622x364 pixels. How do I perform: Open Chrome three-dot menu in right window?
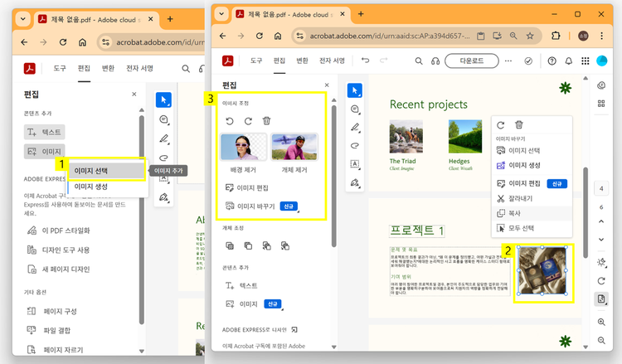click(601, 36)
